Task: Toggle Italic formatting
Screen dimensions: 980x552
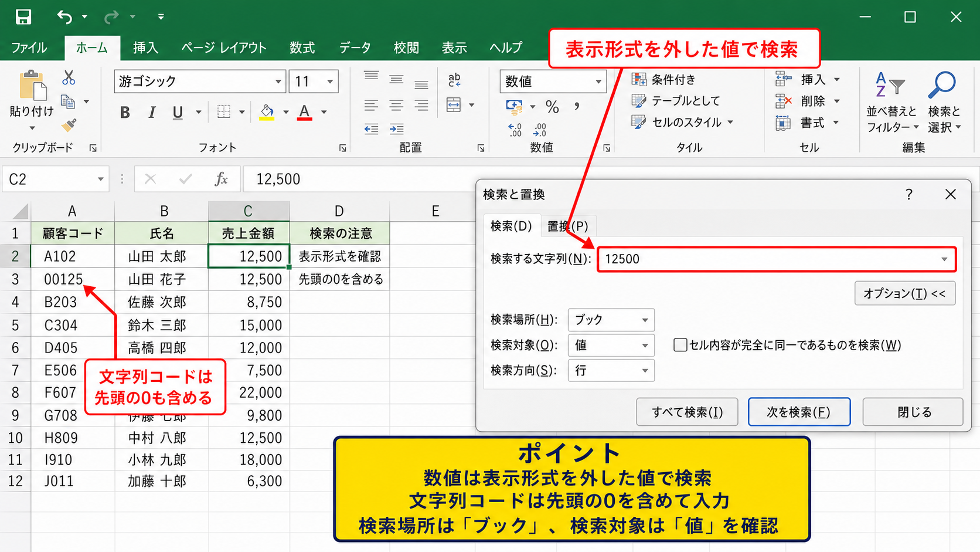Action: (152, 112)
